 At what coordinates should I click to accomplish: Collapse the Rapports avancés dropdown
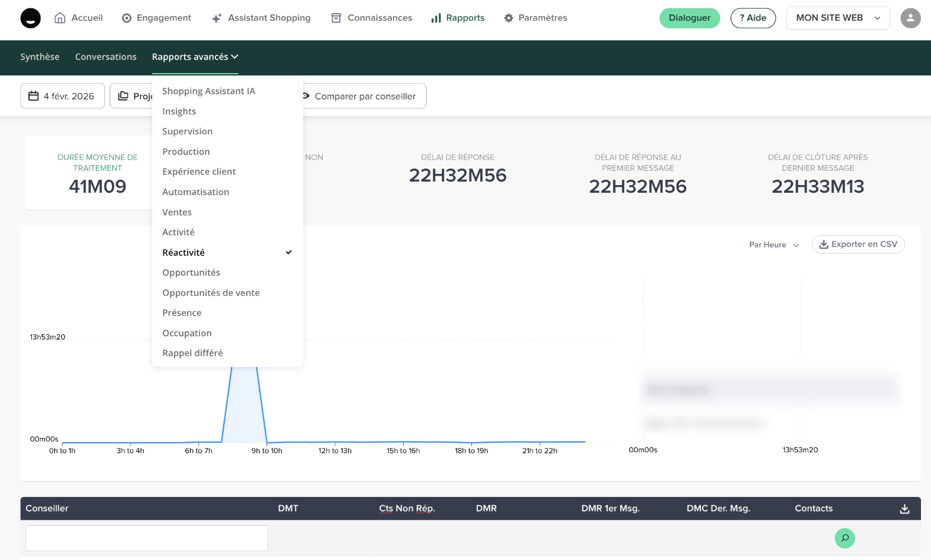[x=195, y=57]
